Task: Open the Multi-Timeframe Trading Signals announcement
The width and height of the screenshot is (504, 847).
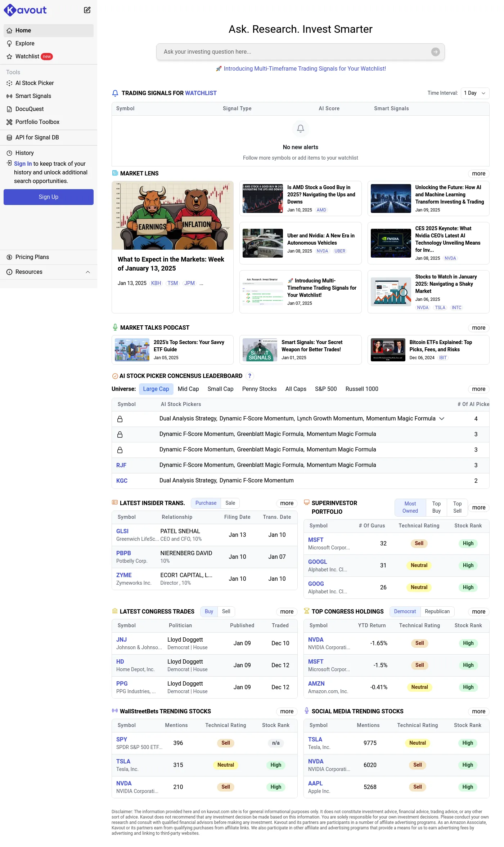Action: (301, 69)
